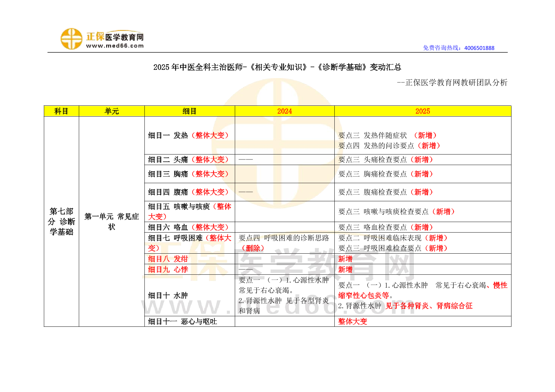Image resolution: width=555 pixels, height=392 pixels.
Task: Click the 细目六 咯血 cell
Action: point(188,227)
